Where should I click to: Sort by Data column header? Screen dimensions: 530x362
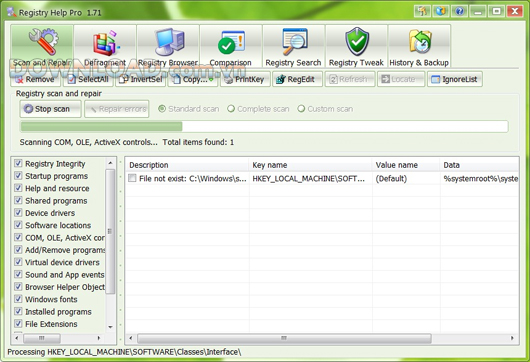tap(480, 165)
